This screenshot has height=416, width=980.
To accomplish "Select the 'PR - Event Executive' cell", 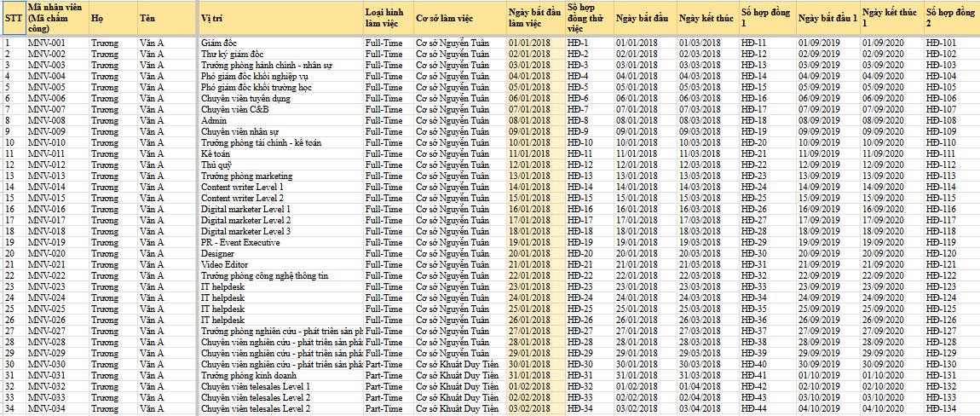I will coord(281,242).
